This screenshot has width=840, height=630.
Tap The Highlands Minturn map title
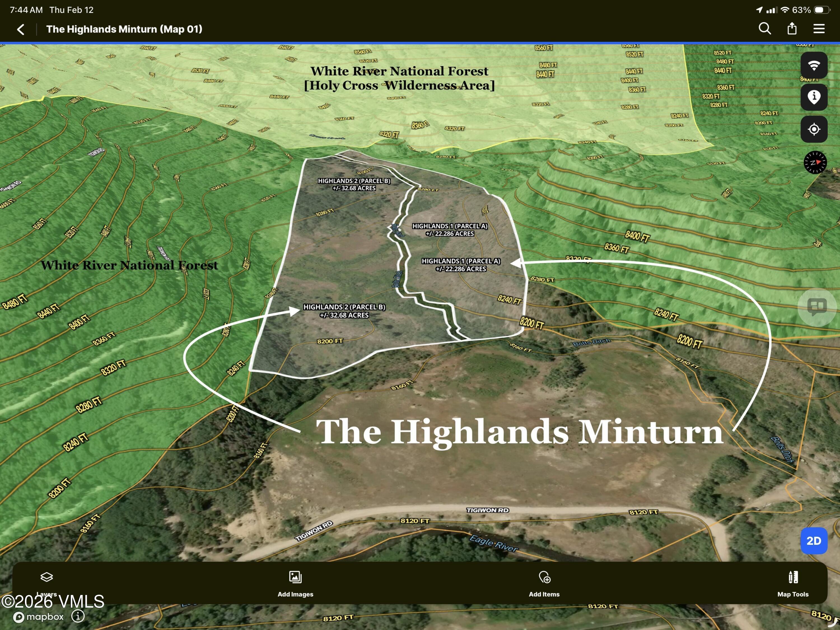[519, 432]
